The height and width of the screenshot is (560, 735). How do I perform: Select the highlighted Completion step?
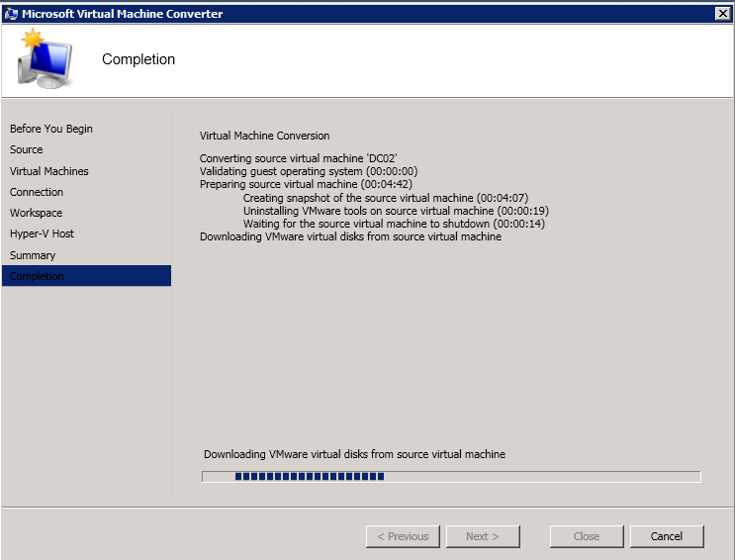[87, 276]
